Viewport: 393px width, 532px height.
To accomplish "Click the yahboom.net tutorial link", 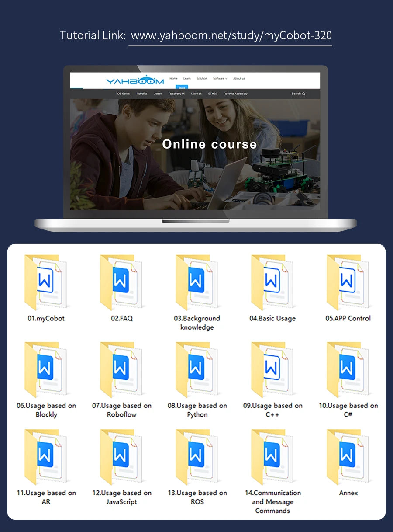I will (x=231, y=36).
